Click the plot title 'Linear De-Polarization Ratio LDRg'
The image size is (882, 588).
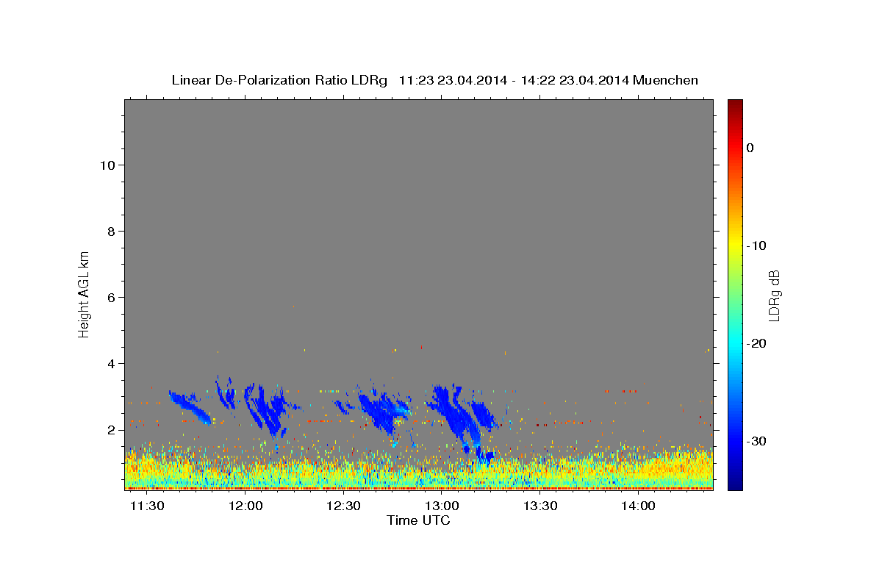279,80
